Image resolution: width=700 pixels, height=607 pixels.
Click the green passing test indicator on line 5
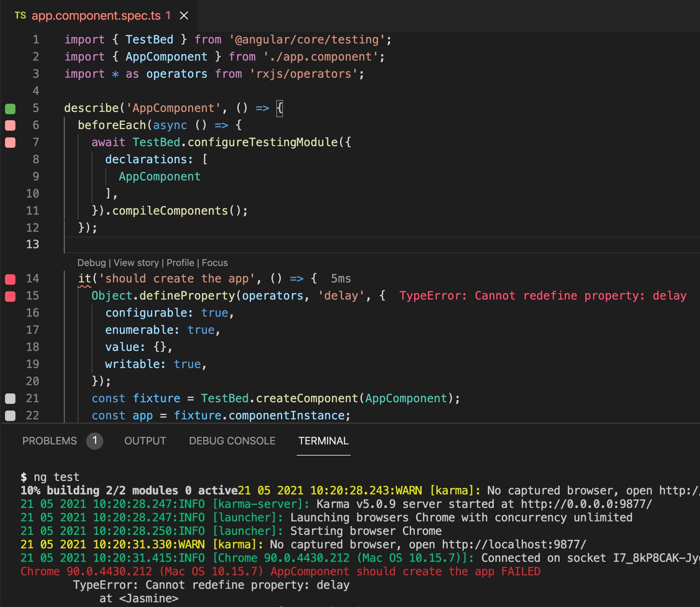(10, 108)
